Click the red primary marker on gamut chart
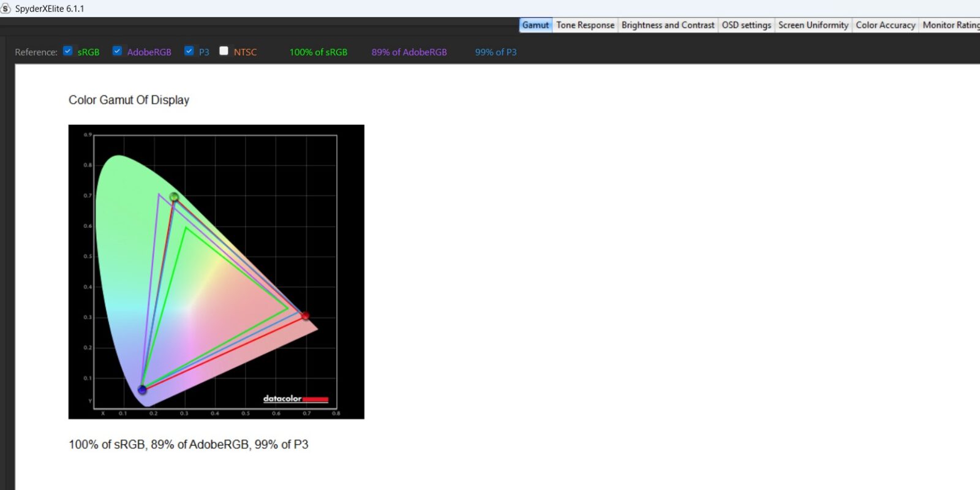This screenshot has height=490, width=980. tap(305, 315)
